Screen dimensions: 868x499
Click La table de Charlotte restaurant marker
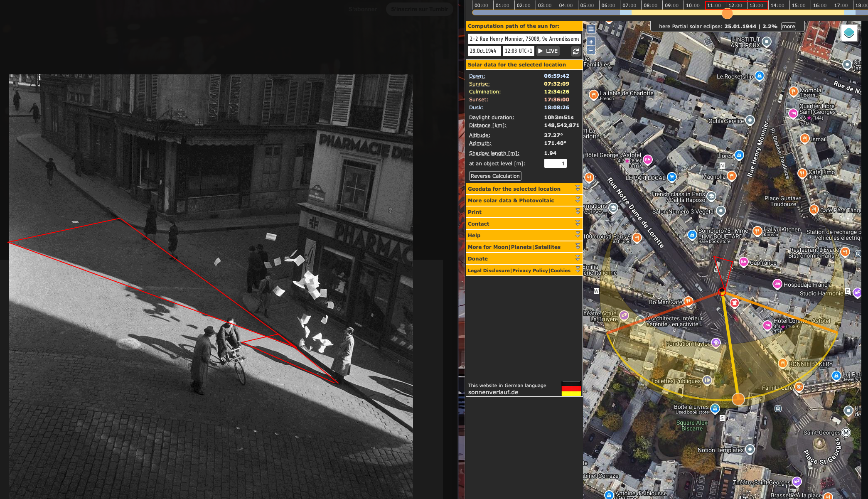593,95
